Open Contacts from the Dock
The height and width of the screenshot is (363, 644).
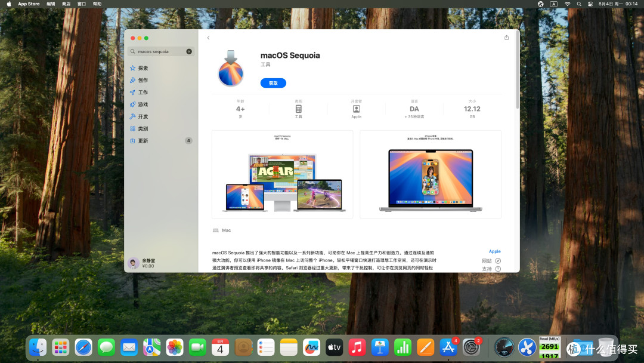pyautogui.click(x=243, y=347)
